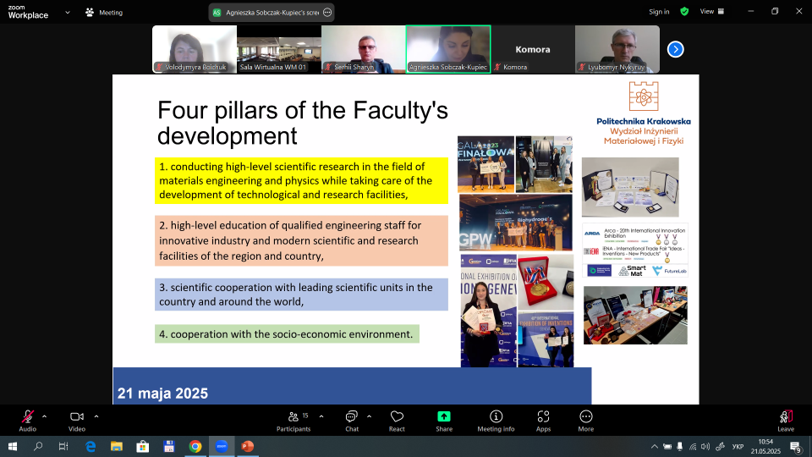Open Google Chrome from the taskbar

point(195,446)
